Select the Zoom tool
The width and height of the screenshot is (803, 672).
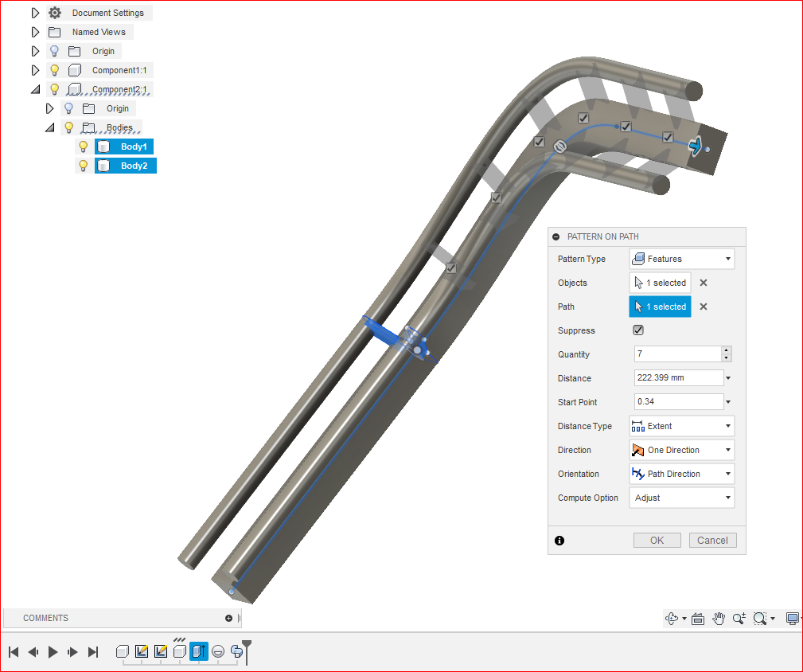point(739,618)
